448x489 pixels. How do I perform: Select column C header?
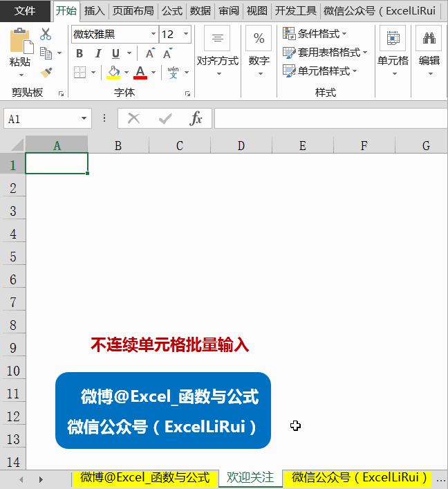[x=180, y=146]
